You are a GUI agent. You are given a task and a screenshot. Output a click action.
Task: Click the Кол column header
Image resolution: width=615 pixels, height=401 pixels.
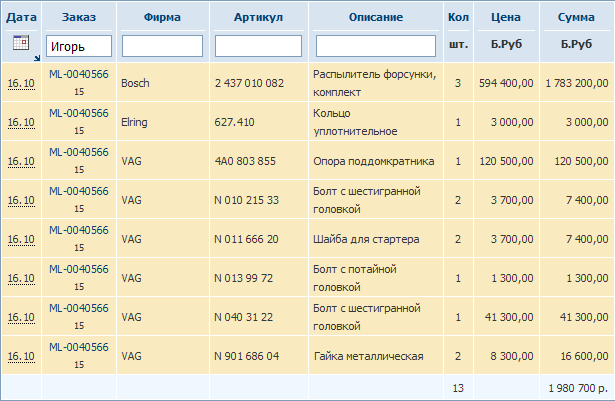point(458,18)
